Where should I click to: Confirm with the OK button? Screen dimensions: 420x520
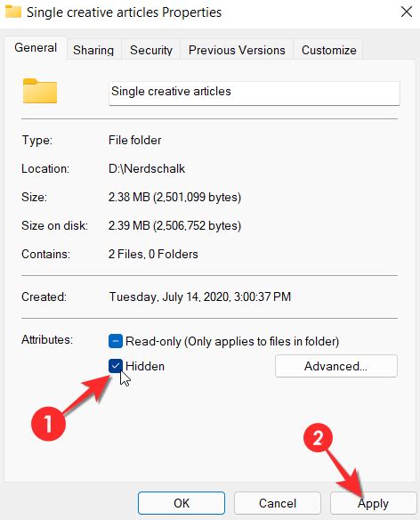click(182, 503)
